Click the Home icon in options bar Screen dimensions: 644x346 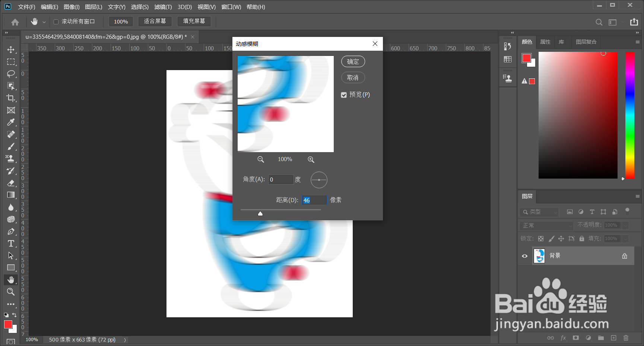click(x=15, y=22)
